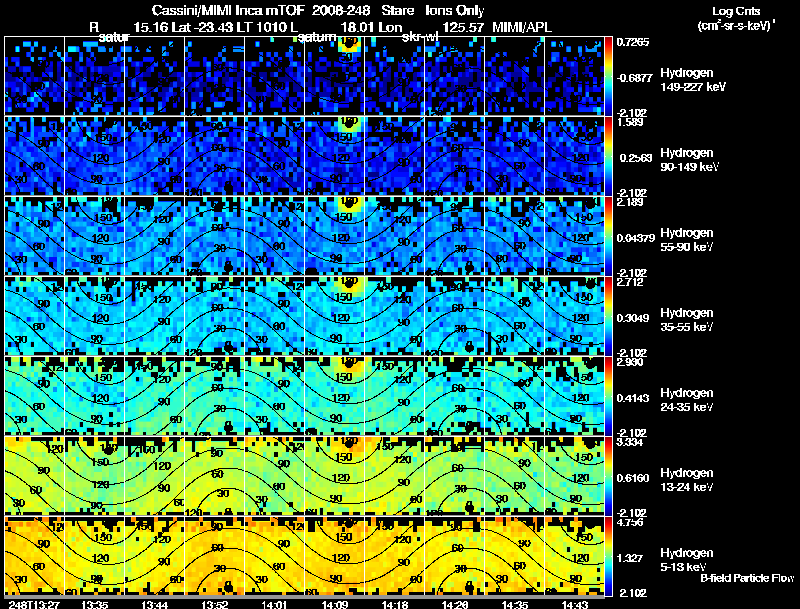Open the 13-24 keV image panel above 13:52
The image size is (800, 609).
[215, 476]
